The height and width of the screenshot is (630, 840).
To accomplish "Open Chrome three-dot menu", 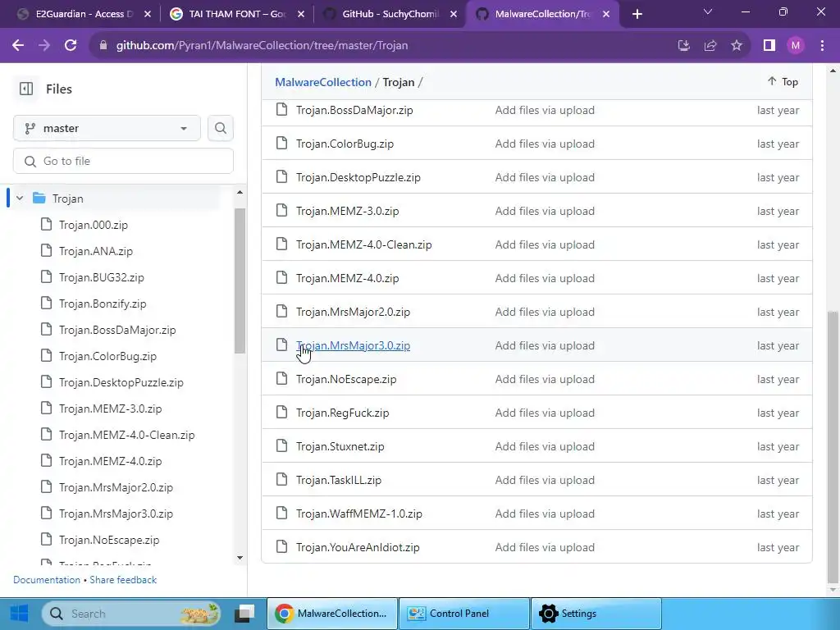I will [x=822, y=46].
